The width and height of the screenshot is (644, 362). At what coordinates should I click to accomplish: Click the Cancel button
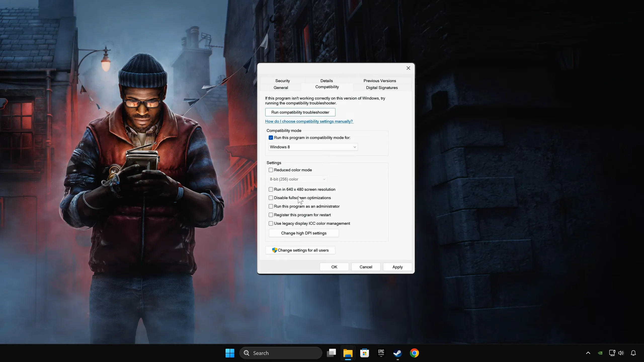click(x=366, y=267)
